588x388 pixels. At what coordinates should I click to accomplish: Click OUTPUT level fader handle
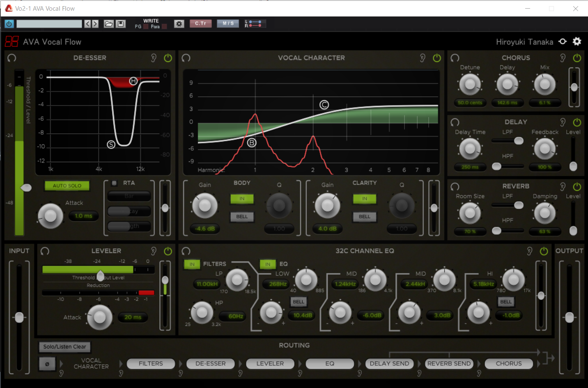pos(570,317)
